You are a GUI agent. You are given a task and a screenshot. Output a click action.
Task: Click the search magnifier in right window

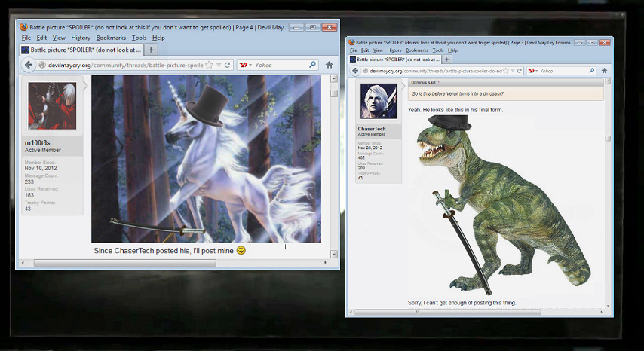[x=592, y=71]
